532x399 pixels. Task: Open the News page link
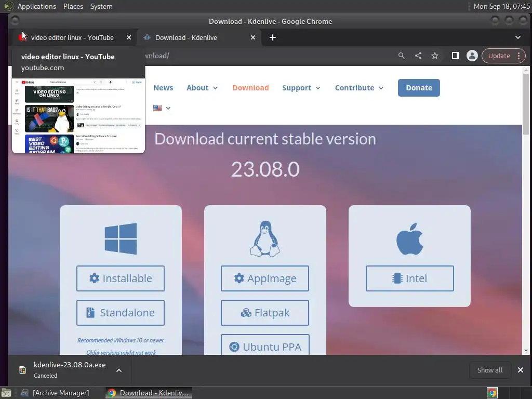[163, 88]
